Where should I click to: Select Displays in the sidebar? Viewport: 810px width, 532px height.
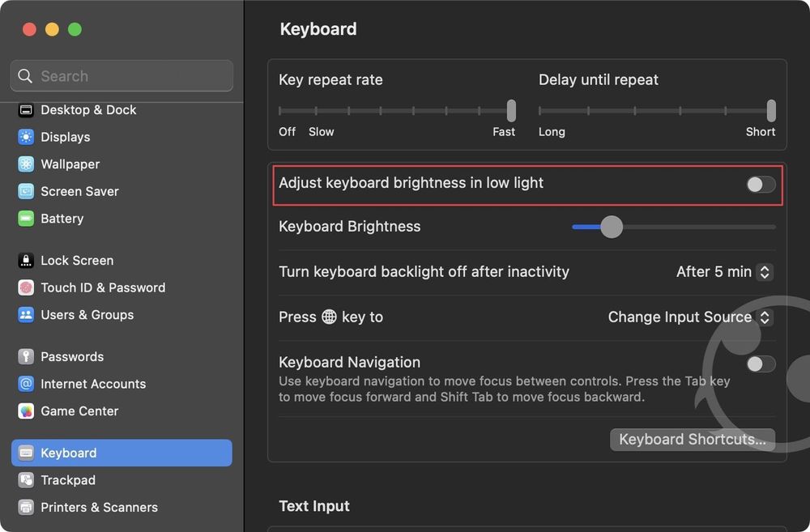point(66,137)
